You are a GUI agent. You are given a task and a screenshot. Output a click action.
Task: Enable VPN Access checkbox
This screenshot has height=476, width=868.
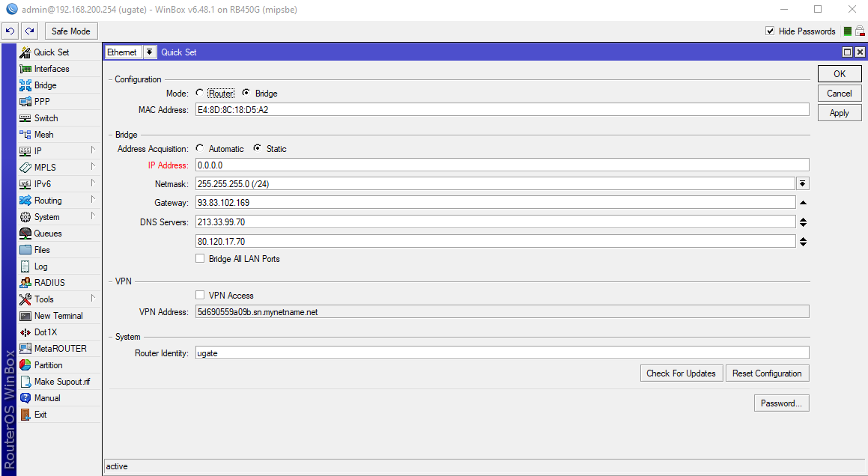pos(200,295)
